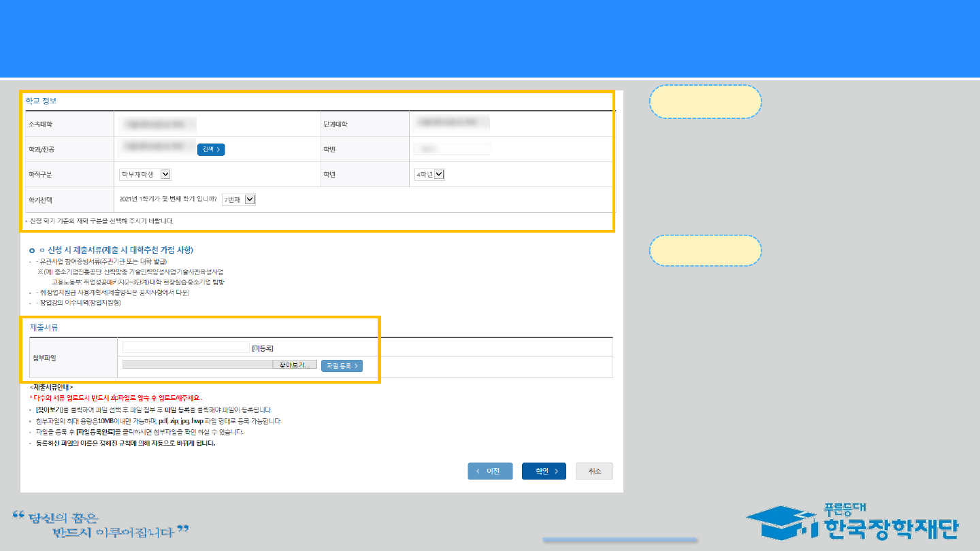Expand the 학년 dropdown showing 4학년
Viewport: 980px width, 551px height.
click(x=429, y=175)
